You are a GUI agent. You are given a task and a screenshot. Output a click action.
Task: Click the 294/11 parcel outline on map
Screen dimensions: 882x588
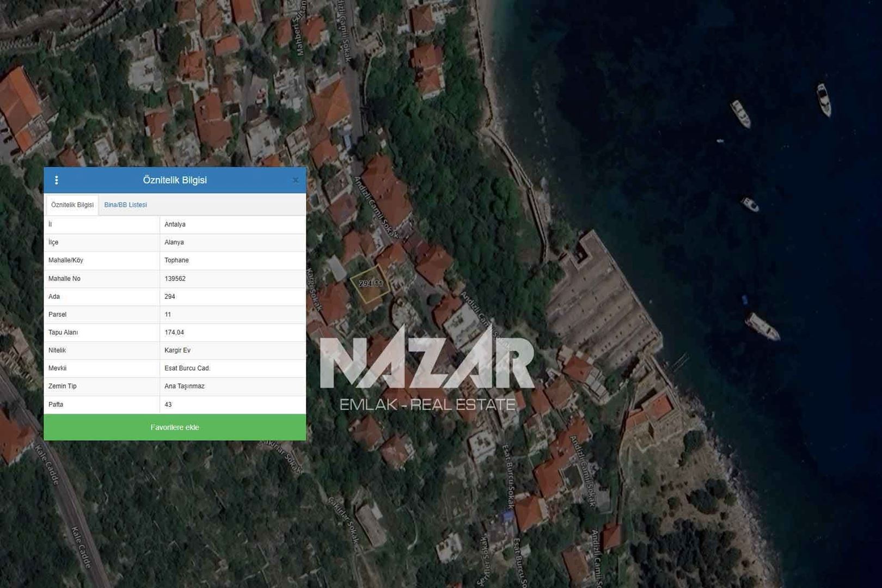coord(370,284)
